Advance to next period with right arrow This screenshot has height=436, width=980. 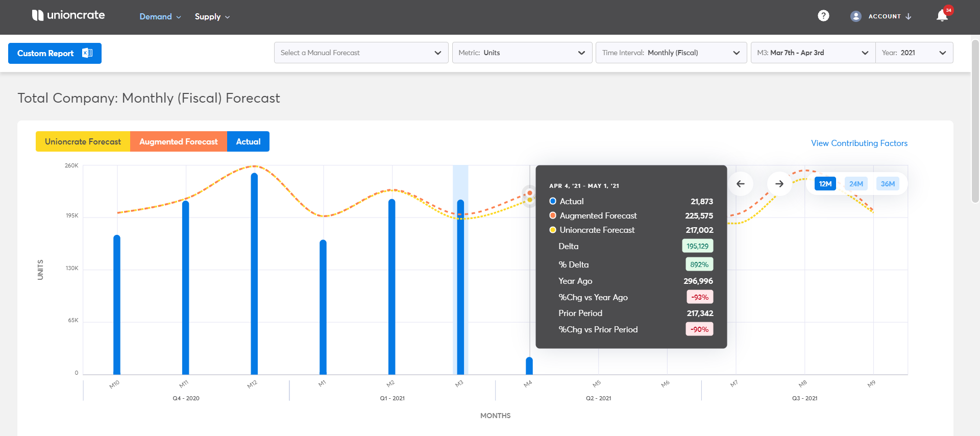pyautogui.click(x=779, y=184)
